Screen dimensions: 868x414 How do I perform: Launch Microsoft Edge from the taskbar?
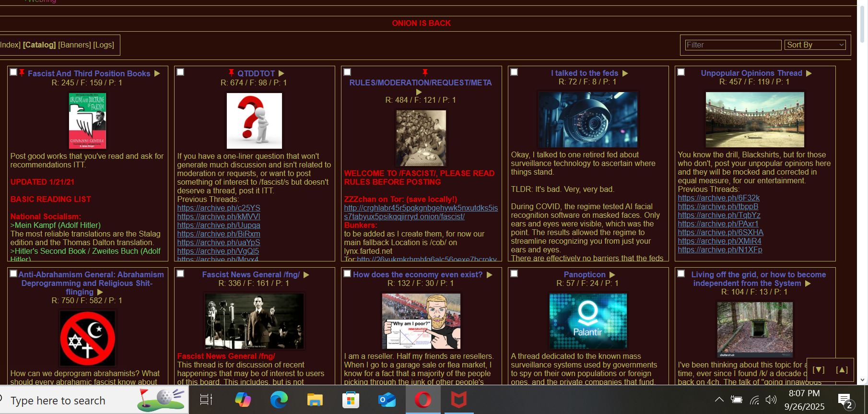(x=279, y=400)
